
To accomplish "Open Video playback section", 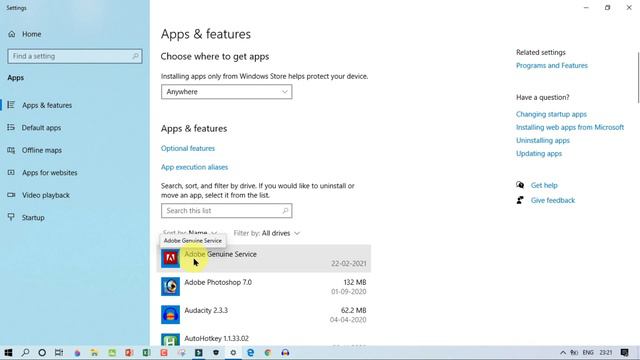I will click(x=38, y=195).
